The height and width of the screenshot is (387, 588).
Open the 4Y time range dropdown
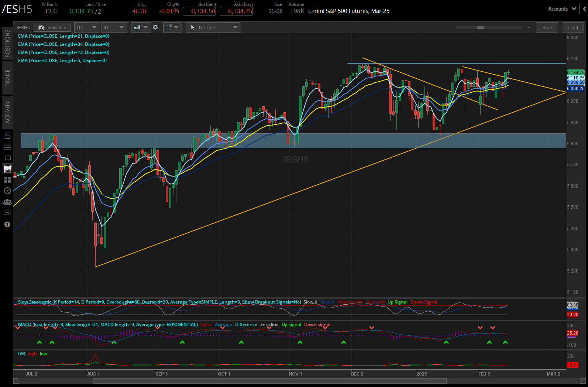[x=114, y=27]
